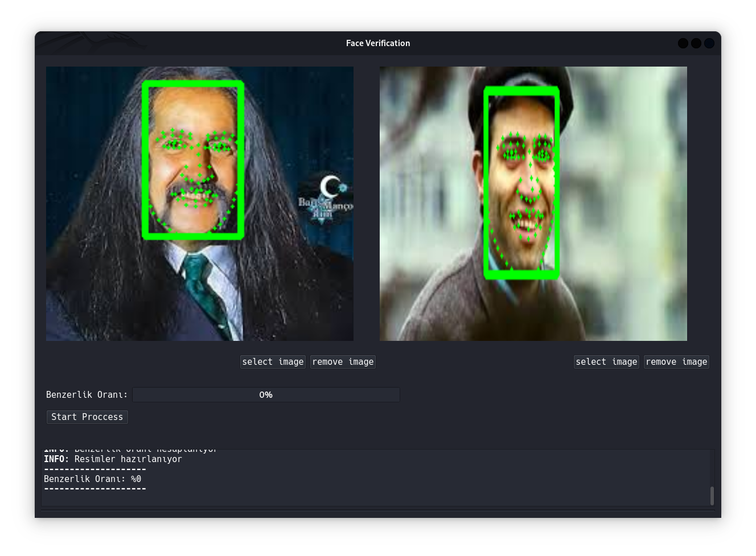Click the middle titlebar button to maximize window

point(696,43)
